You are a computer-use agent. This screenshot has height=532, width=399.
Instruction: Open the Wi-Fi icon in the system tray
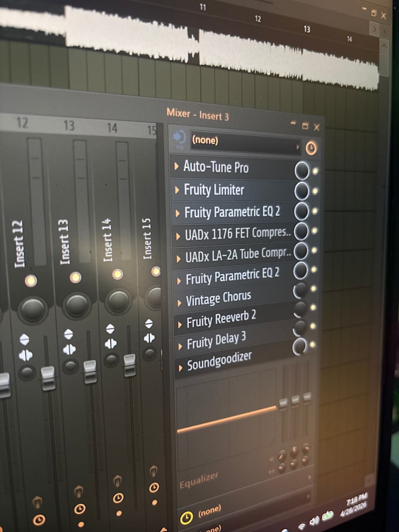[302, 526]
